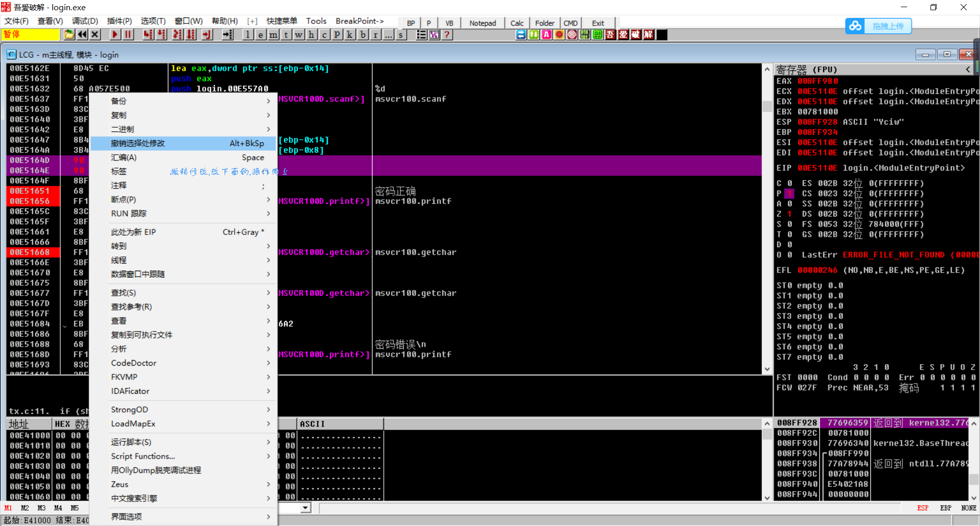Click the trace over toolbar icon
The image size is (980, 526).
191,34
